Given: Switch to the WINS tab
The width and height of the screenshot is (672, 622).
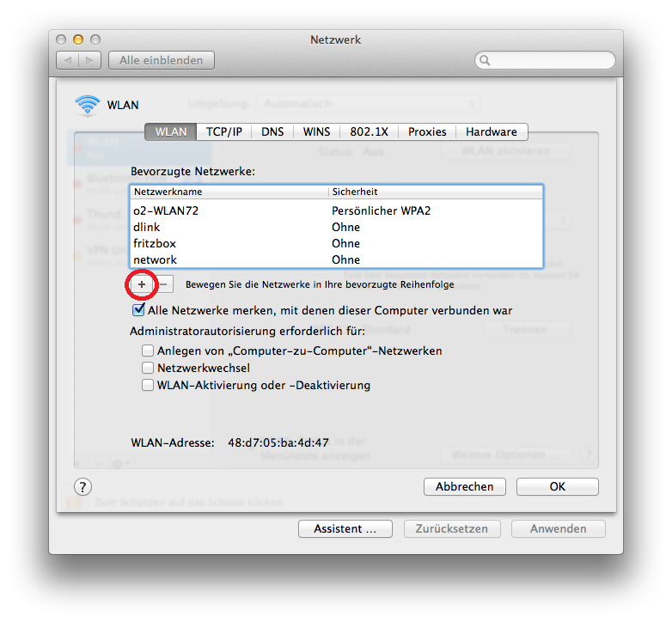Looking at the screenshot, I should pos(317,132).
